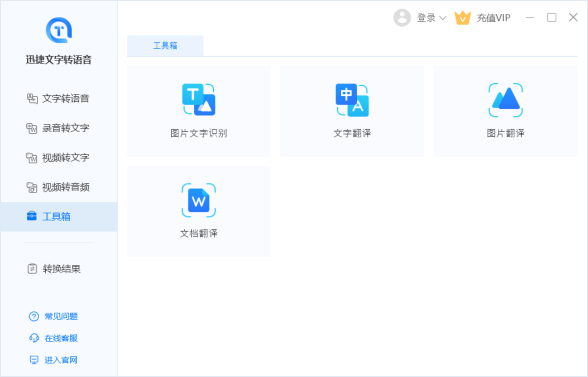Open the 图片文字识别 tool icon
The image size is (588, 377).
199,99
